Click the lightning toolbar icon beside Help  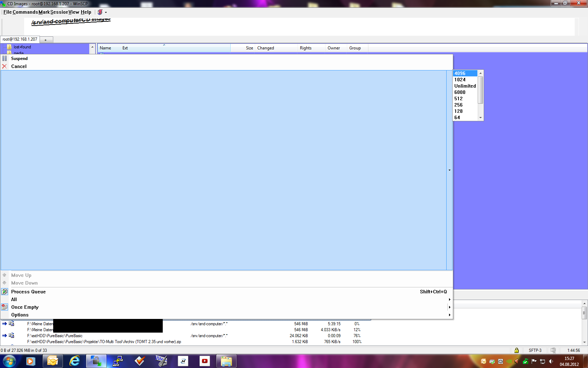tap(100, 12)
